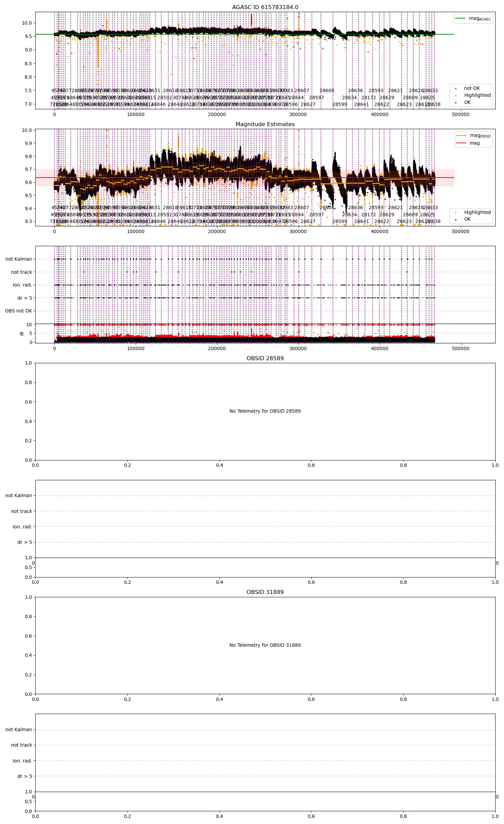Click OBSID label '28641' in the AGASC ID plot
504x824 pixels.
(362, 105)
